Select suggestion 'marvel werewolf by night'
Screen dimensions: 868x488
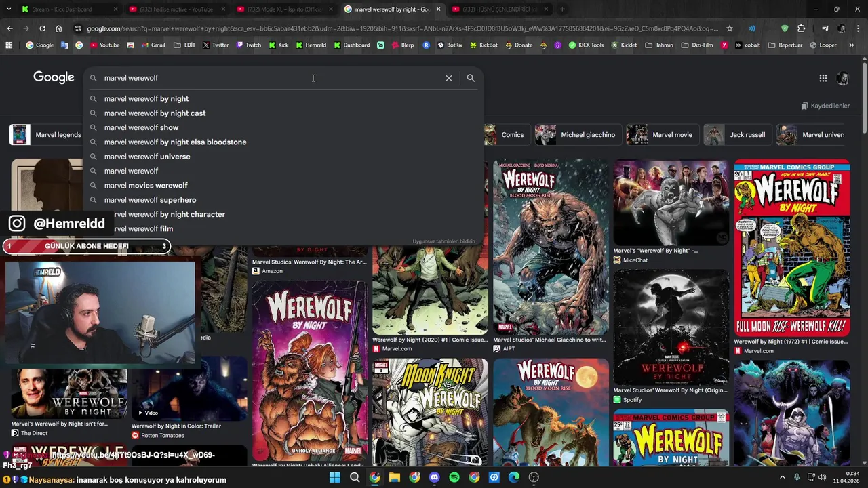click(x=283, y=99)
